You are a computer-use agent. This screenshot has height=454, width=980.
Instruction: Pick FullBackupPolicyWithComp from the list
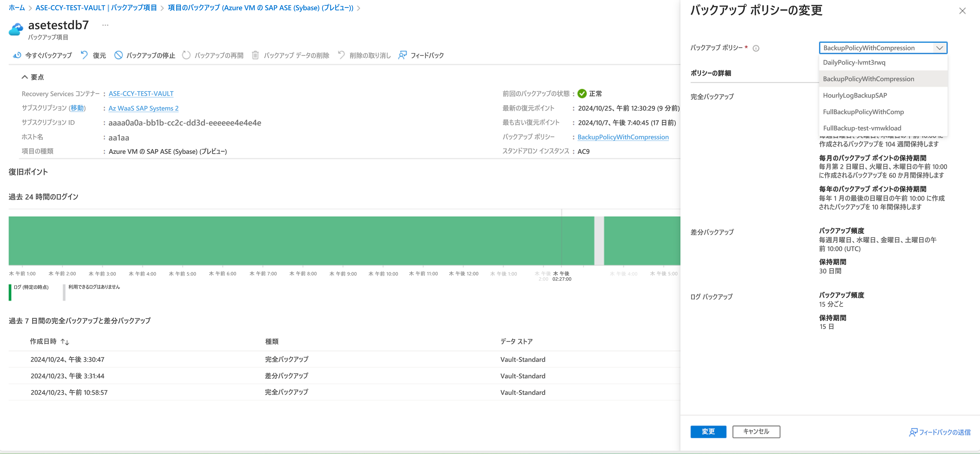pos(863,112)
